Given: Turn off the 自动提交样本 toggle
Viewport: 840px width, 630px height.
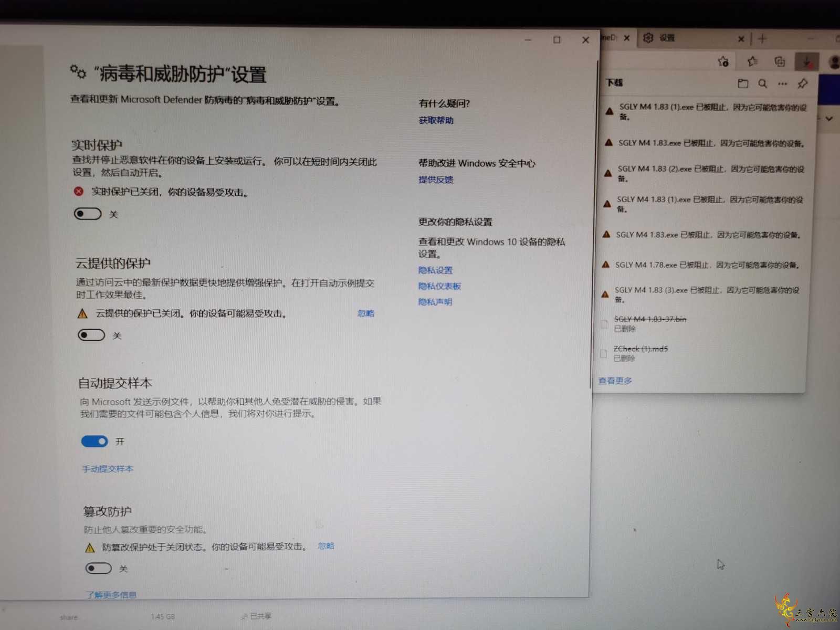Looking at the screenshot, I should (94, 442).
